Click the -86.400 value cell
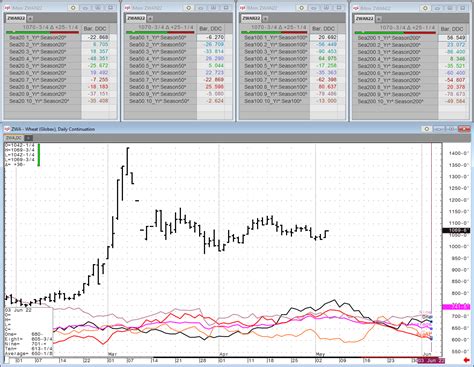 click(452, 52)
